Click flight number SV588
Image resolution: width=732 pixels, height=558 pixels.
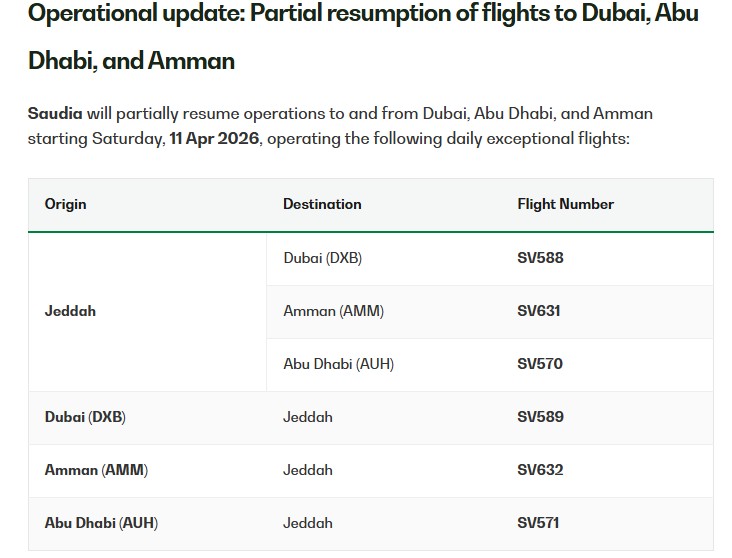pyautogui.click(x=540, y=258)
